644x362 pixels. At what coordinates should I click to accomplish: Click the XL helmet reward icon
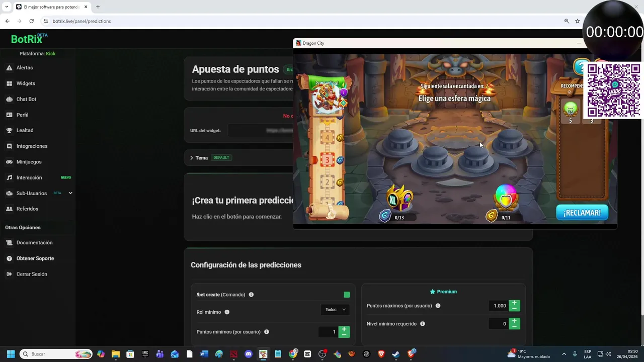399,199
